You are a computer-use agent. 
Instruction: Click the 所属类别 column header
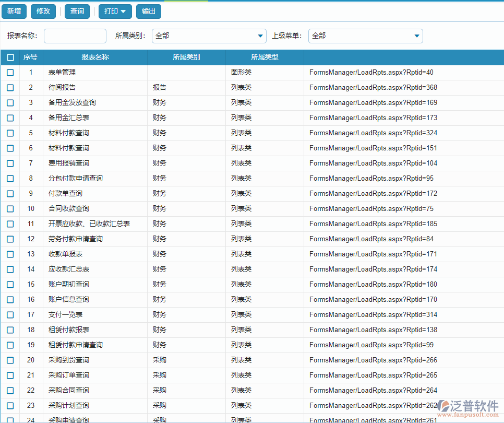[x=186, y=57]
